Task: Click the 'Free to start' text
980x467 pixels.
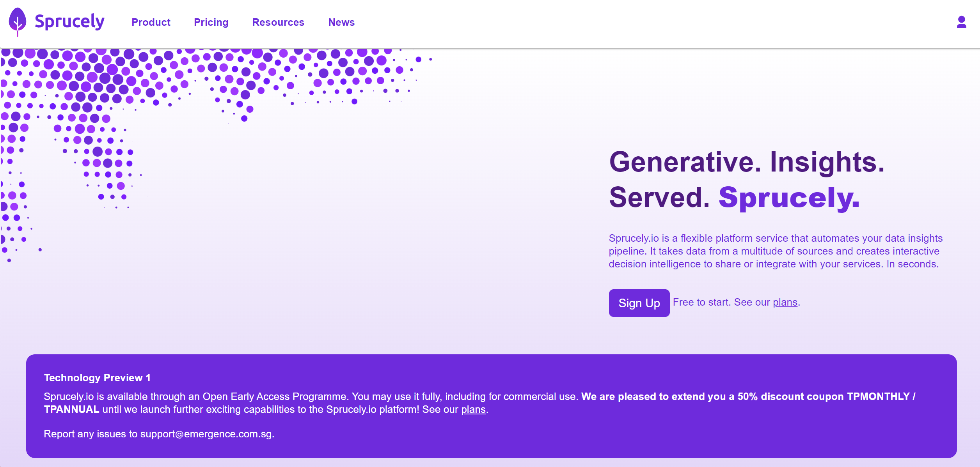Action: point(701,302)
